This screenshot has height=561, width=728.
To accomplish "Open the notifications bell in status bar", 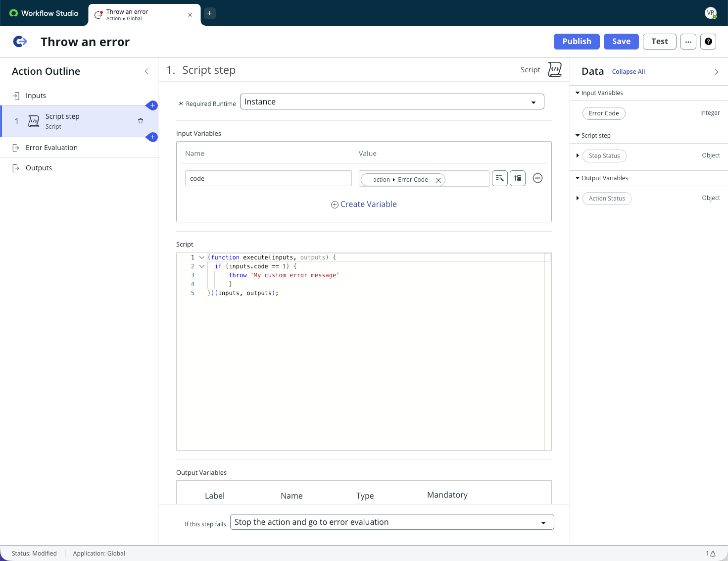I will pyautogui.click(x=713, y=554).
